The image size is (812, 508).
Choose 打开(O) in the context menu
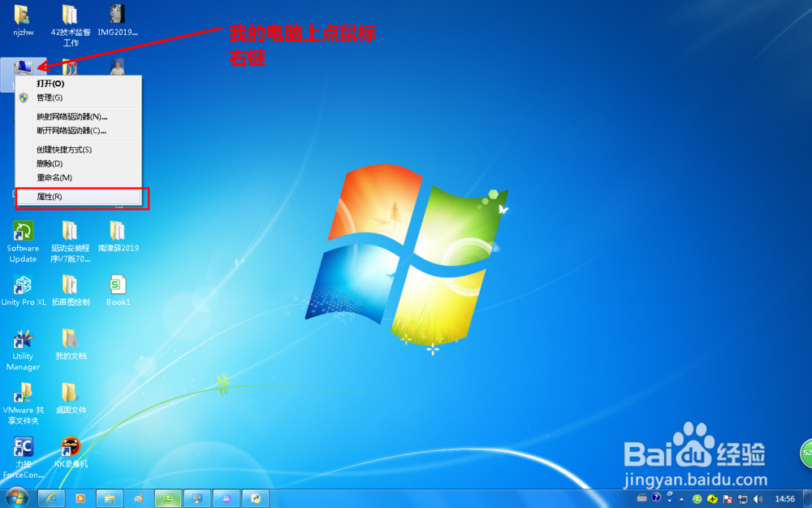tap(79, 84)
